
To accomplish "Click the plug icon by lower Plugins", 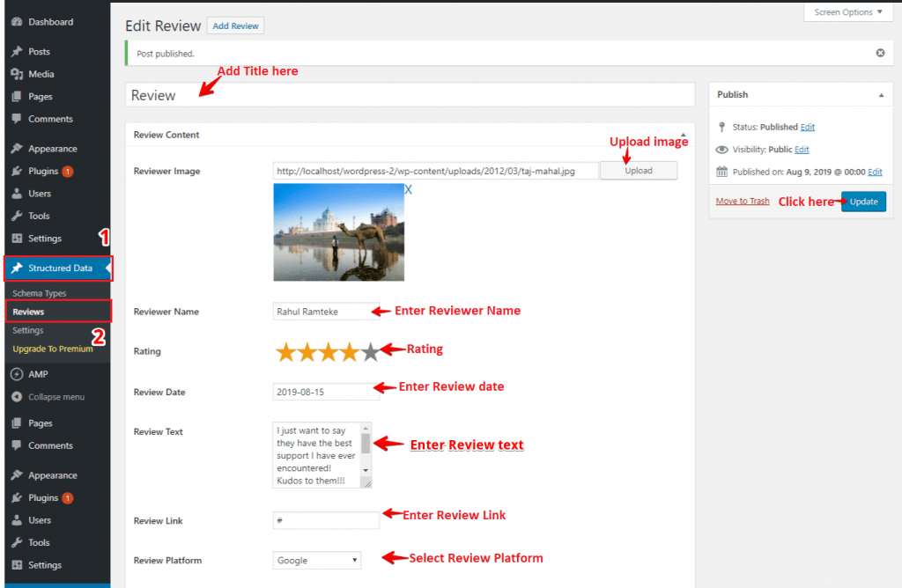I will 17,497.
